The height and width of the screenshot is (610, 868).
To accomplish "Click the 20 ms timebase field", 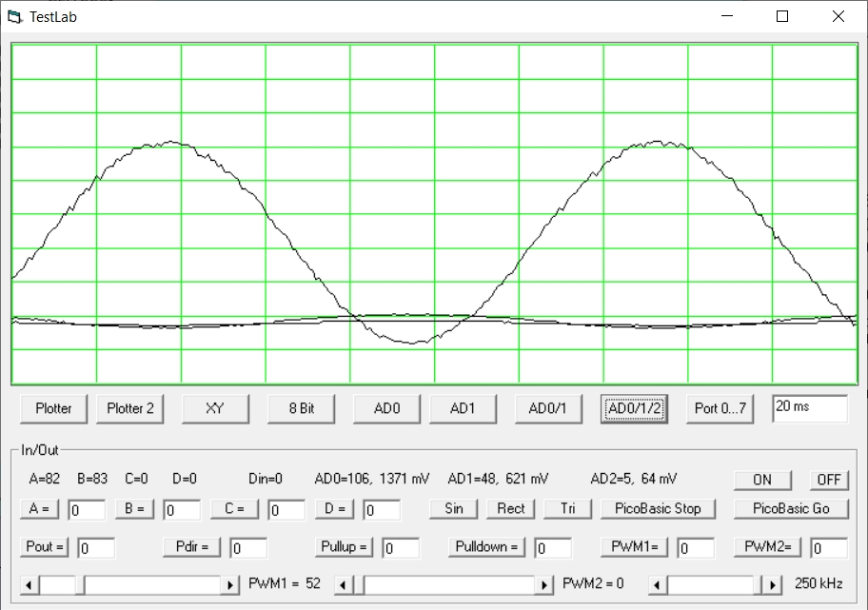I will click(809, 407).
